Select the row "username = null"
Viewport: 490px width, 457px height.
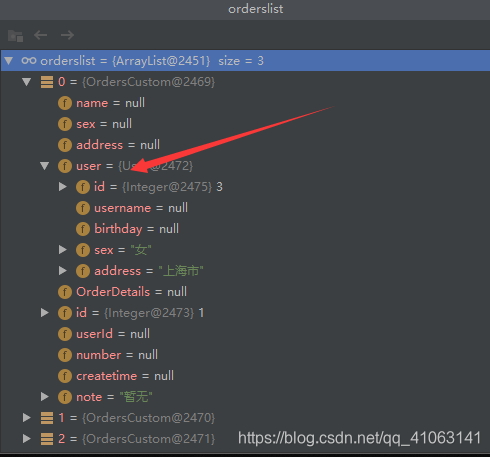coord(245,208)
